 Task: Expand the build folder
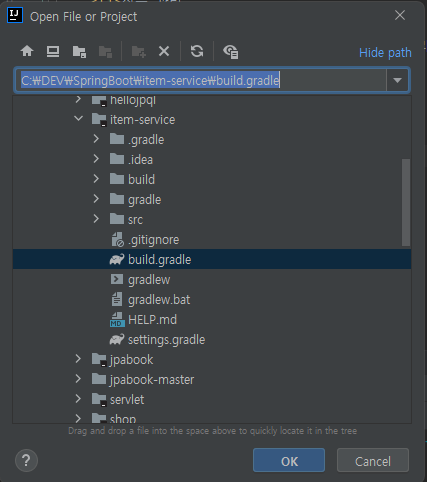(x=96, y=179)
